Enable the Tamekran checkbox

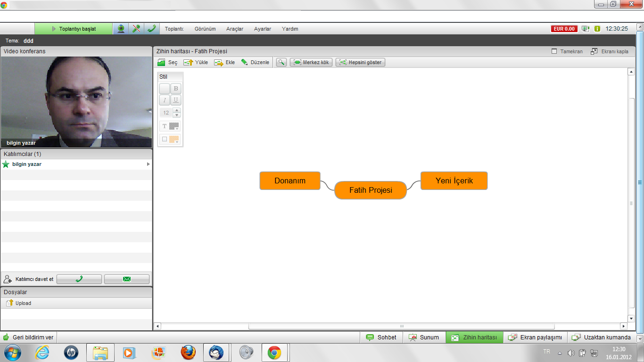[x=554, y=51]
